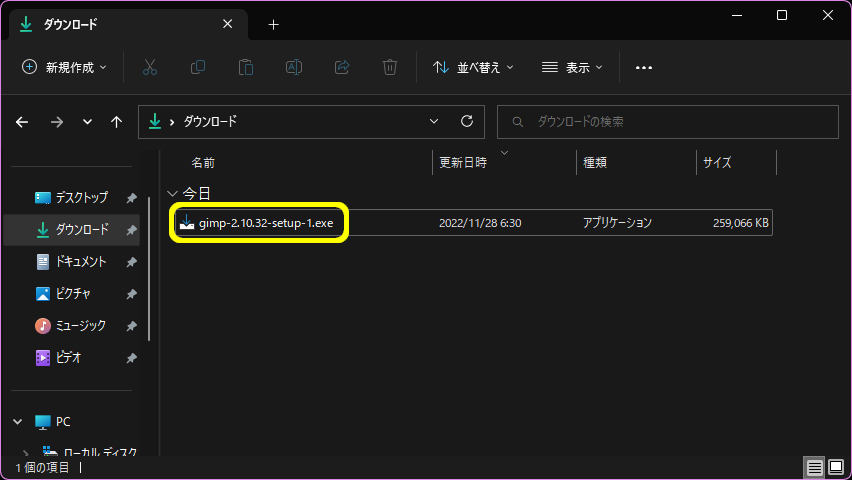Open ダウンロード in sidebar
This screenshot has width=852, height=480.
click(71, 229)
